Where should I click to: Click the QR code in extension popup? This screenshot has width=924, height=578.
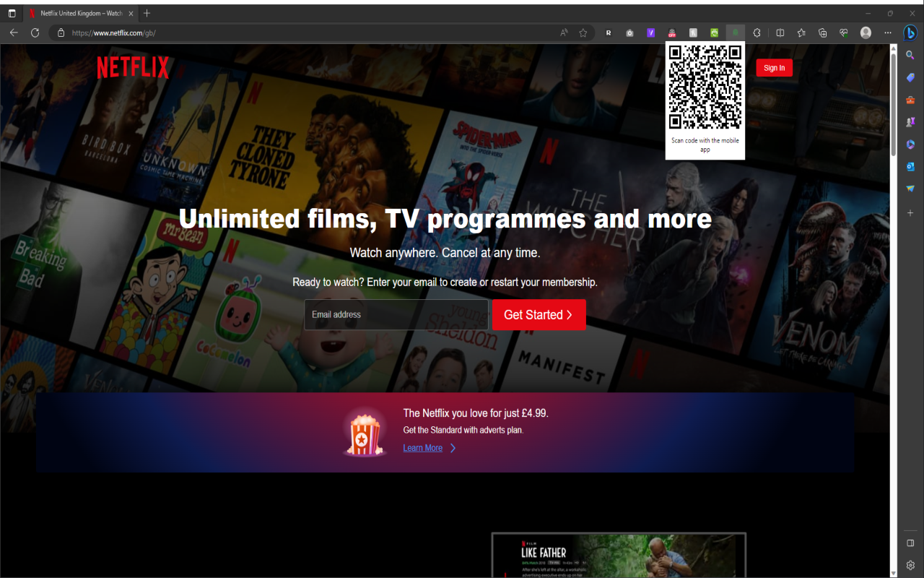click(x=705, y=87)
